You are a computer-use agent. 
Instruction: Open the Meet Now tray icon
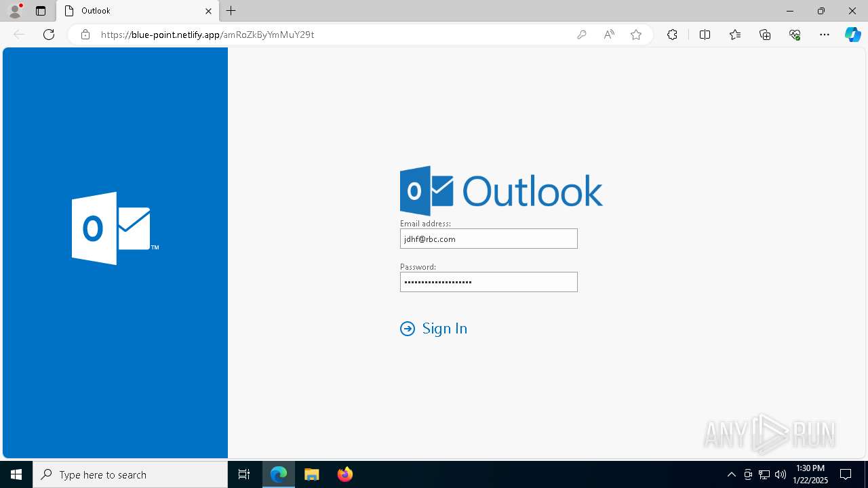[x=748, y=474]
